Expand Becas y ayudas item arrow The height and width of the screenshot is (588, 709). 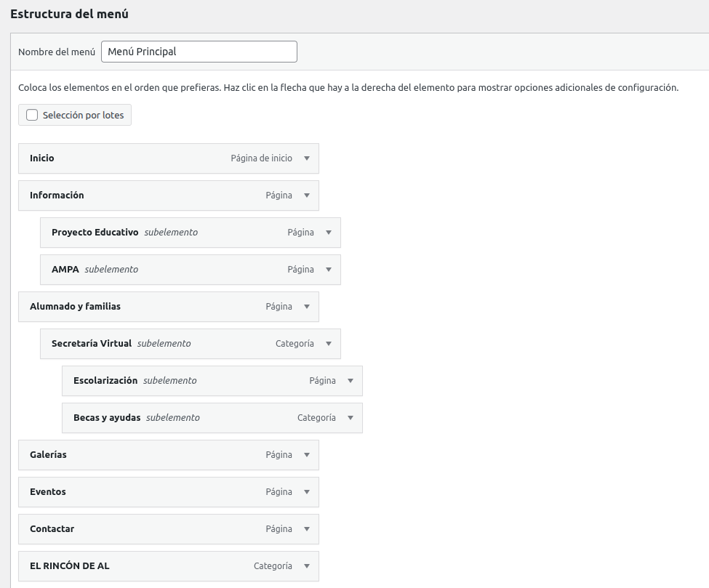[x=351, y=418]
